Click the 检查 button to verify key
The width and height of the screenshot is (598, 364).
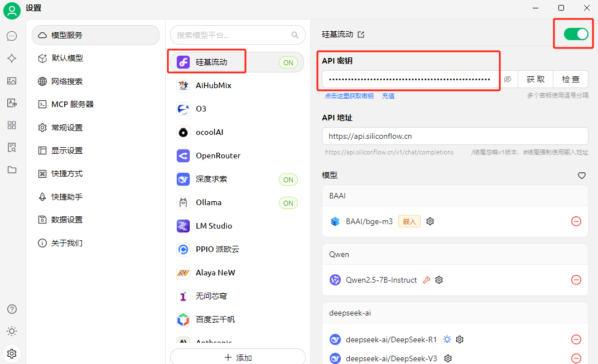(571, 79)
